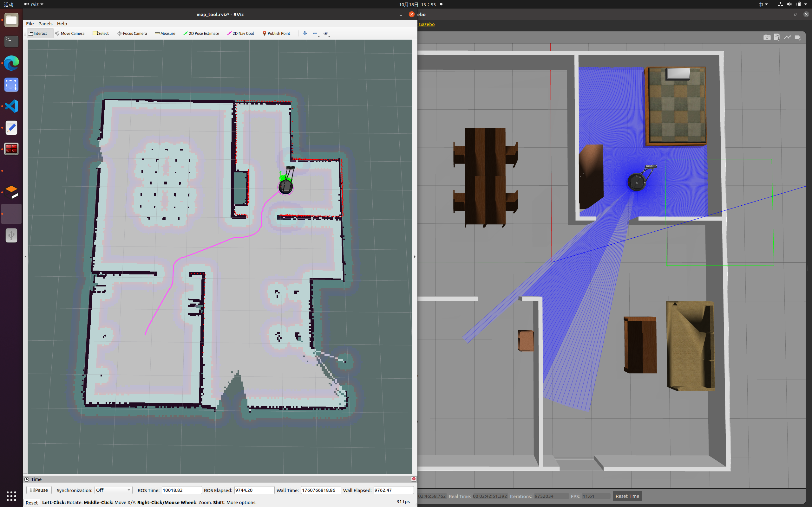Image resolution: width=812 pixels, height=507 pixels.
Task: Choose the Publish Point tool
Action: click(x=276, y=33)
